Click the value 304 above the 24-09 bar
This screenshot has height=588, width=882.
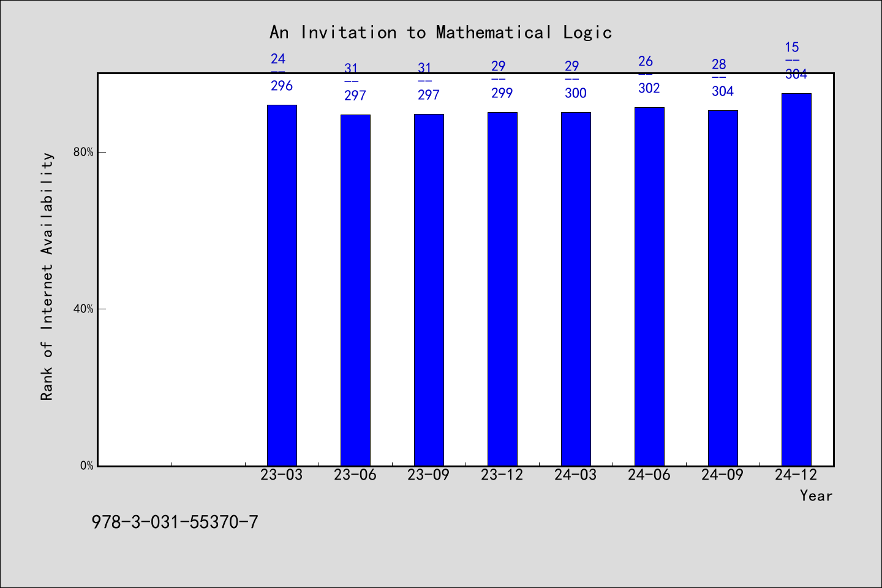[x=723, y=92]
